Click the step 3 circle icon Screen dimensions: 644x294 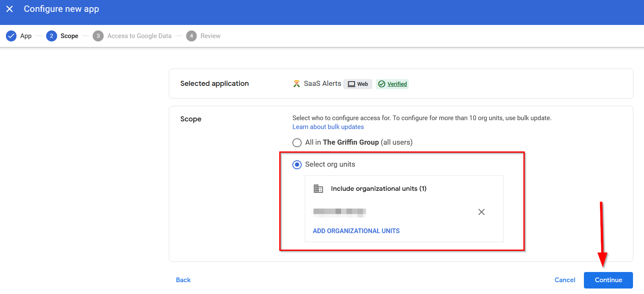coord(98,36)
